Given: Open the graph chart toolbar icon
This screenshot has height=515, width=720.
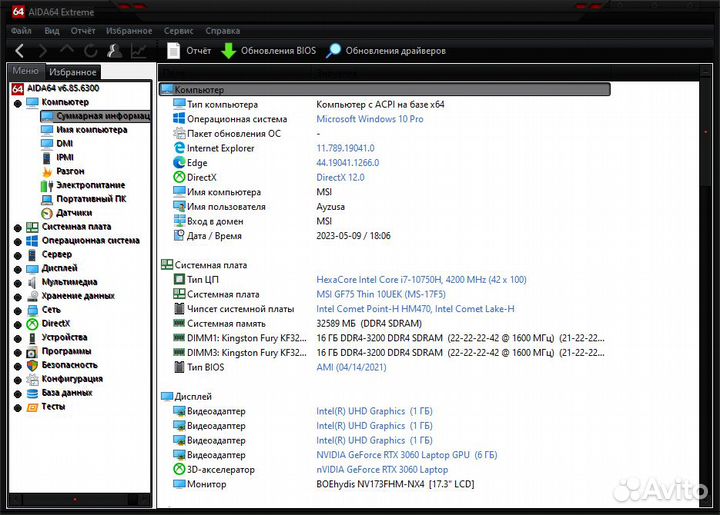Looking at the screenshot, I should click(139, 51).
